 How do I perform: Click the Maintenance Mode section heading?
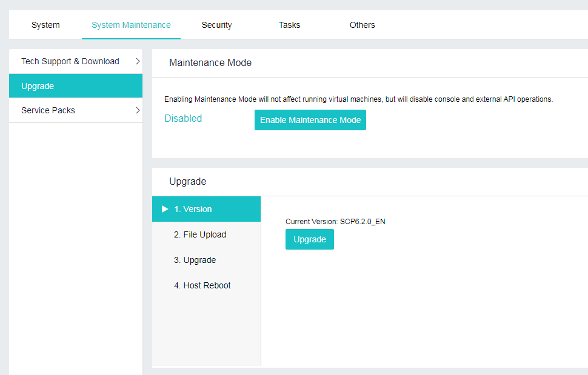click(x=210, y=63)
